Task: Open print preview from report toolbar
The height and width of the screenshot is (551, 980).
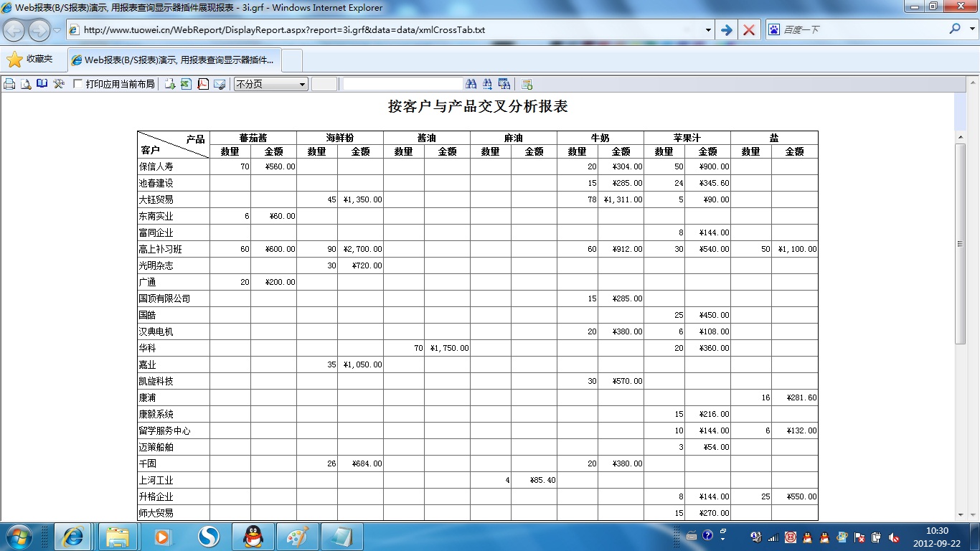Action: (26, 84)
